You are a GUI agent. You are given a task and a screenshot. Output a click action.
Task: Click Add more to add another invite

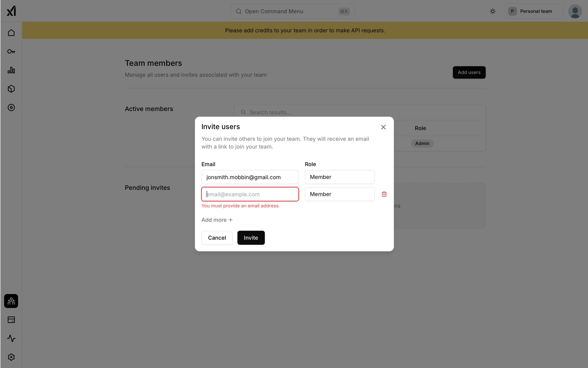[217, 220]
